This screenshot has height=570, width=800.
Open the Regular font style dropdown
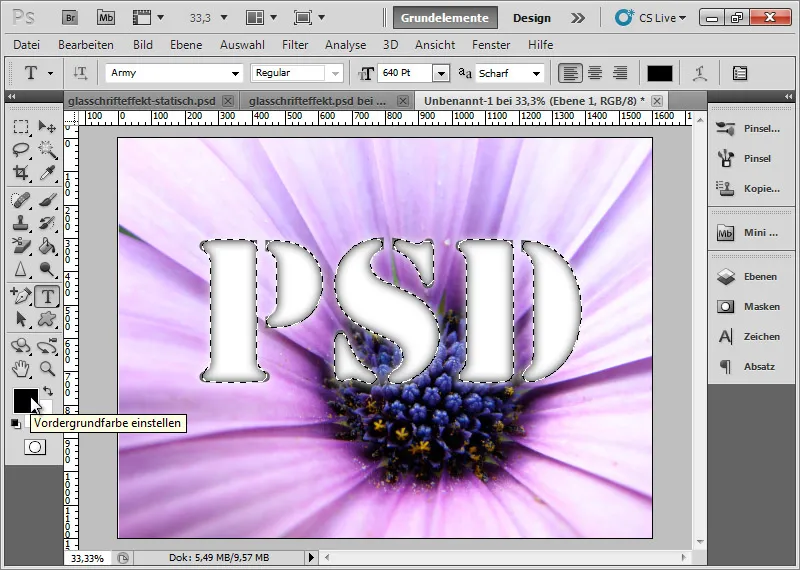[x=335, y=73]
